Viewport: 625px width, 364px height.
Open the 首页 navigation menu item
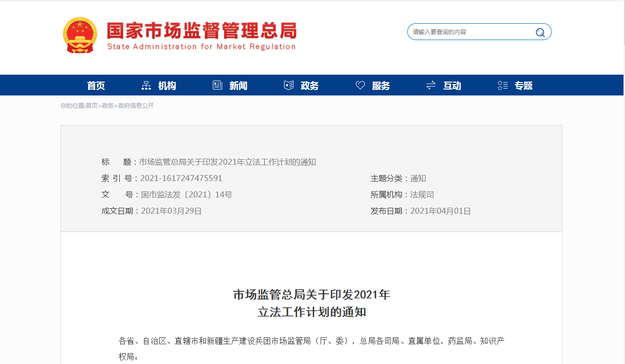tap(96, 86)
